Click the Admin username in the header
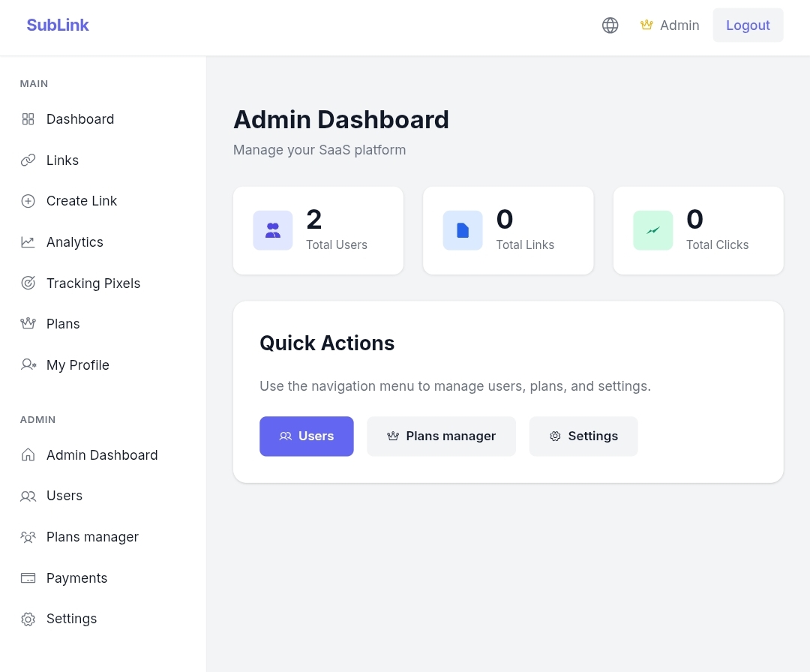Screen dimensions: 810x672 point(679,25)
